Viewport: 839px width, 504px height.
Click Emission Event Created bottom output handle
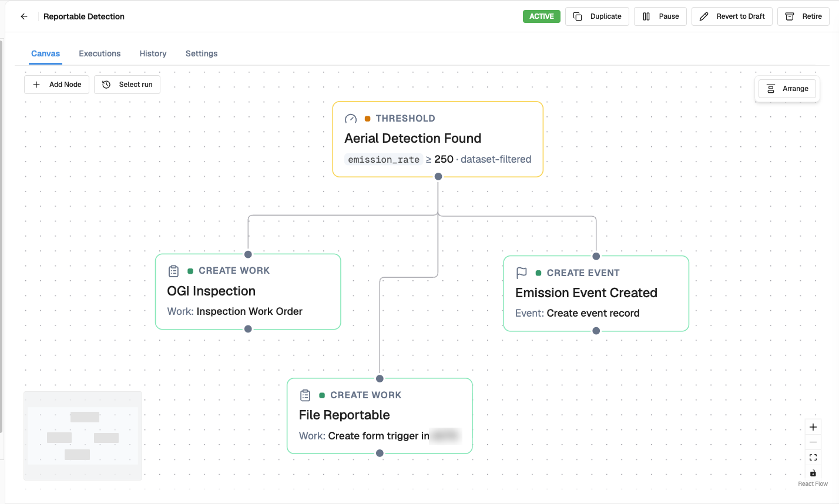[596, 331]
